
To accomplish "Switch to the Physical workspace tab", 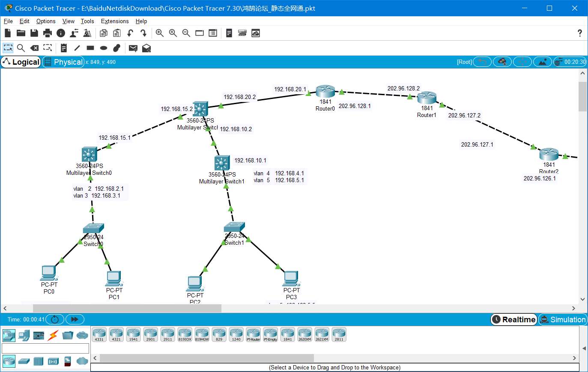I will (63, 62).
